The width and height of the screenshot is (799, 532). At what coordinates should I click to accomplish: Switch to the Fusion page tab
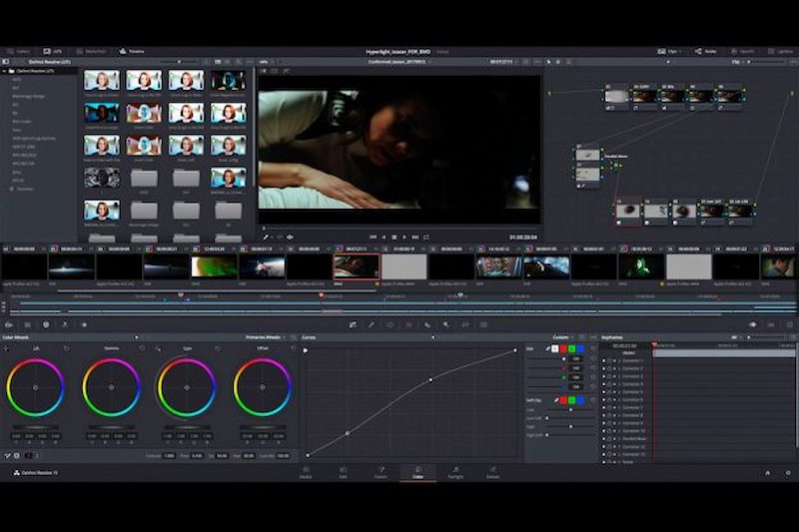point(381,473)
